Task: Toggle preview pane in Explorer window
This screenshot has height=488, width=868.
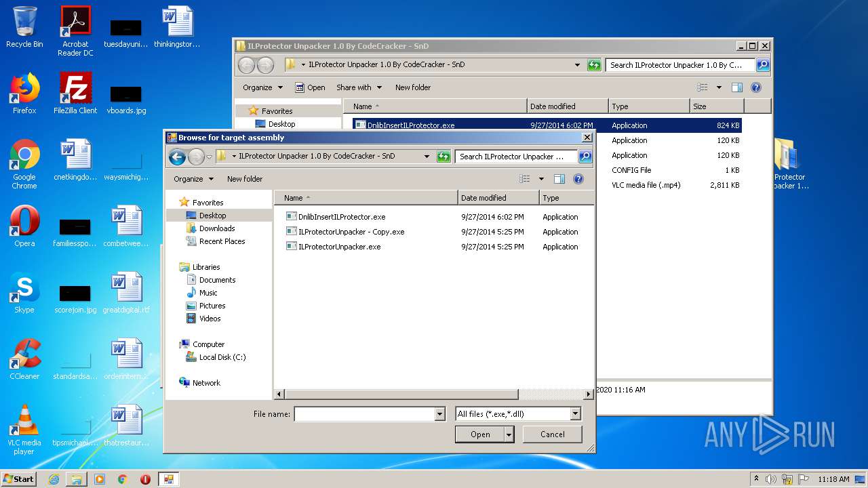Action: pyautogui.click(x=737, y=87)
